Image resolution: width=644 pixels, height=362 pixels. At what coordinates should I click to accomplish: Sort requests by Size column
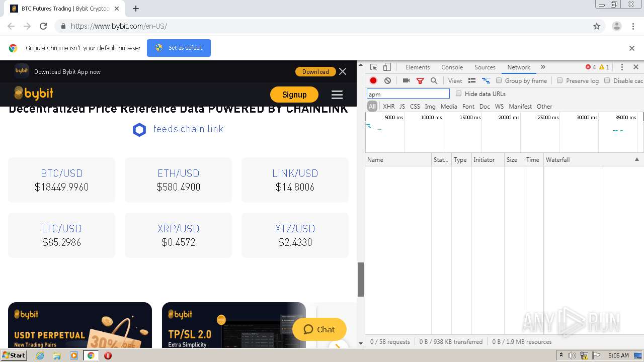[x=514, y=159]
